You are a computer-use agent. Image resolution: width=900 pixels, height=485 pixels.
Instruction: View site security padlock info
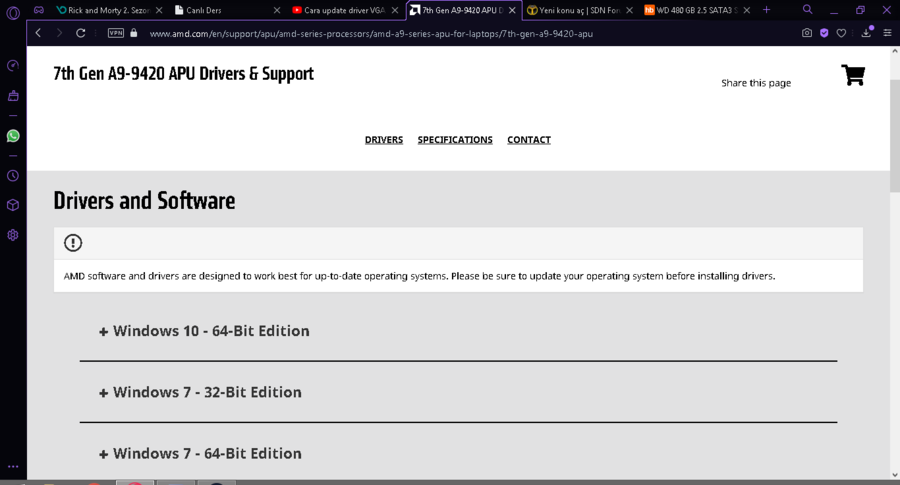click(134, 33)
